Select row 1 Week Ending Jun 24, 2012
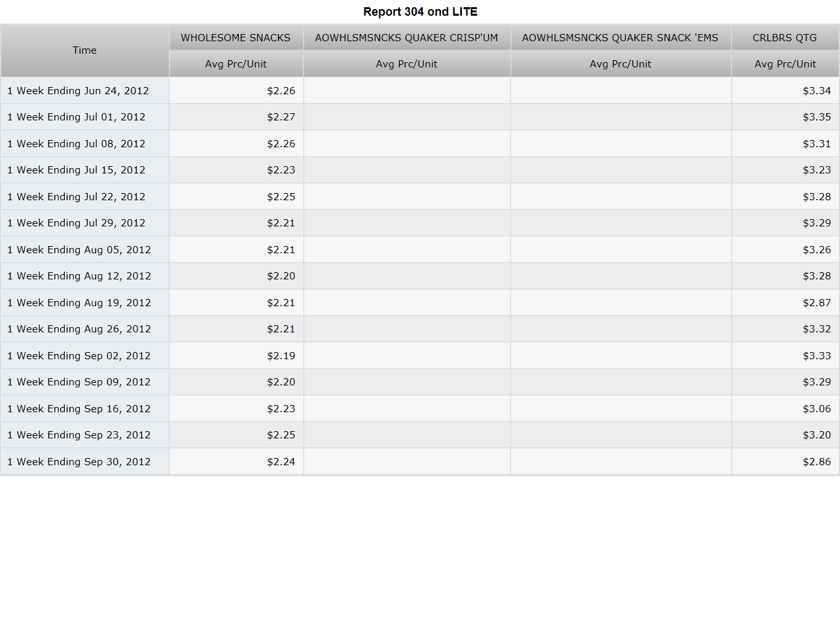 (x=420, y=91)
